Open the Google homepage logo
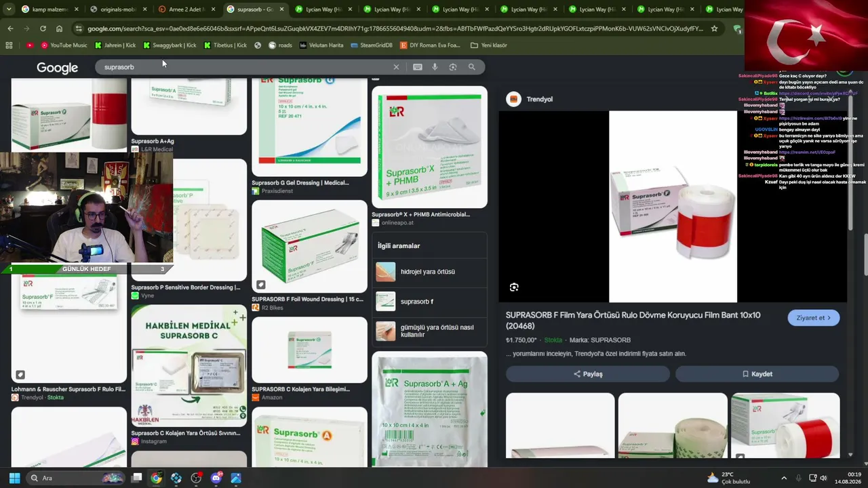 point(57,68)
